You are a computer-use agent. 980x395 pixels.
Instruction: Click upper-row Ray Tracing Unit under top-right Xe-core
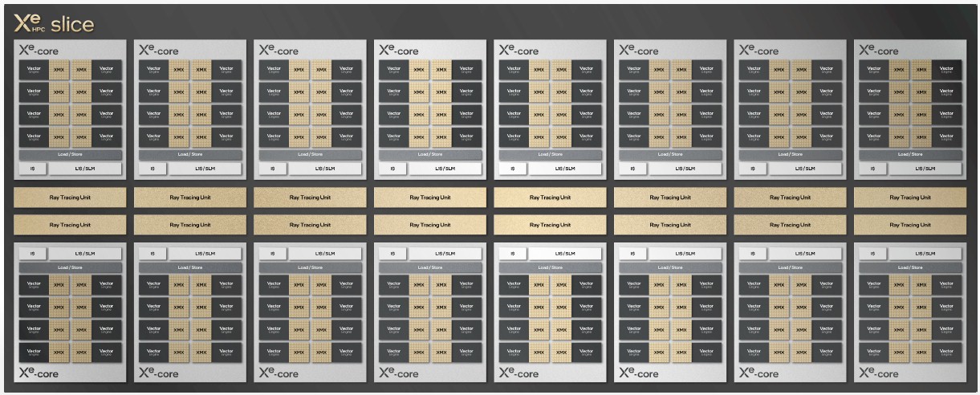click(x=910, y=197)
